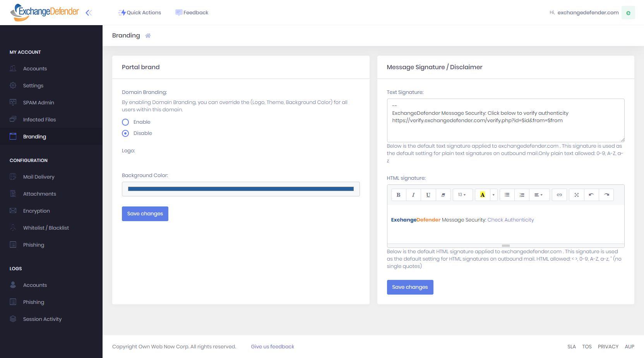Insert a numbered list in the signature
The height and width of the screenshot is (358, 644).
[x=522, y=195]
